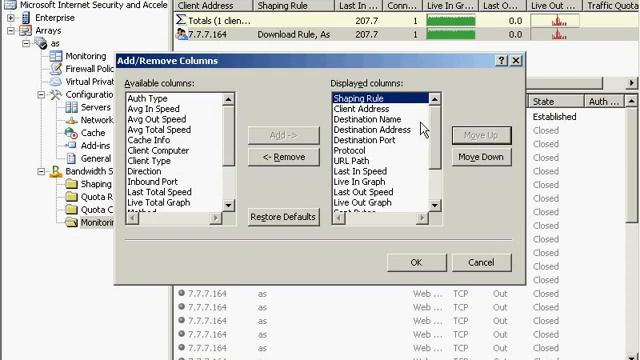Click the Client Address column header

pyautogui.click(x=213, y=6)
